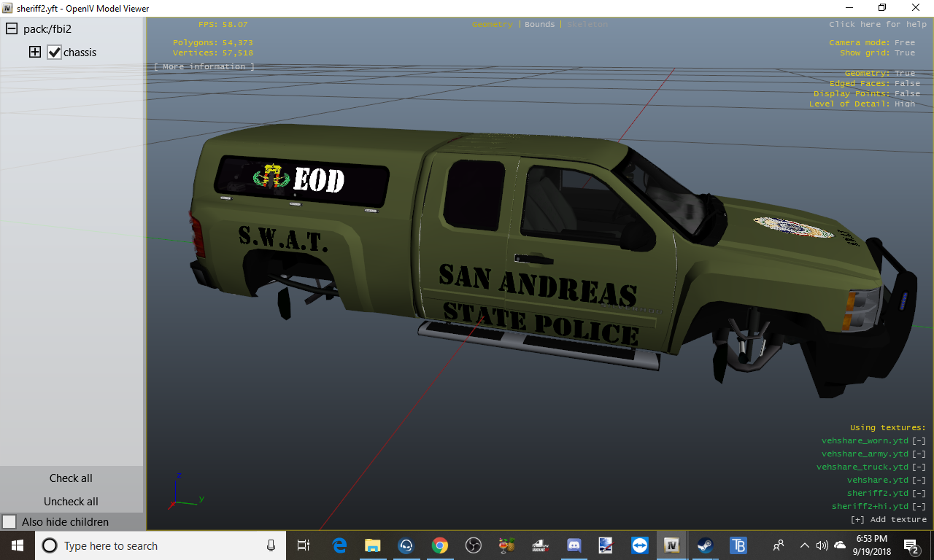Open the volume control tray icon
Viewport: 934px width, 560px height.
(822, 545)
